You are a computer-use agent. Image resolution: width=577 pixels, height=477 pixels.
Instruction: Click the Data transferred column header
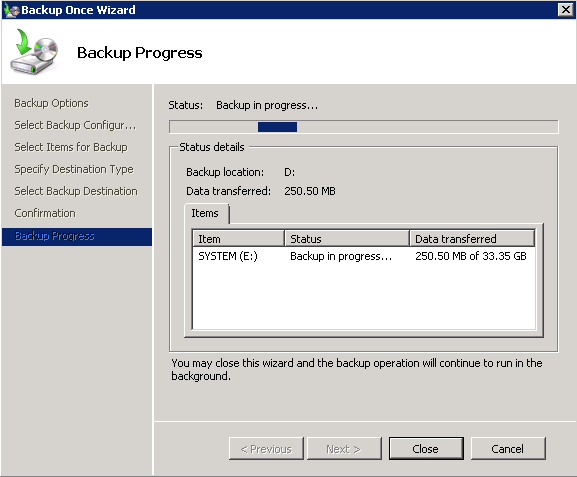point(472,239)
